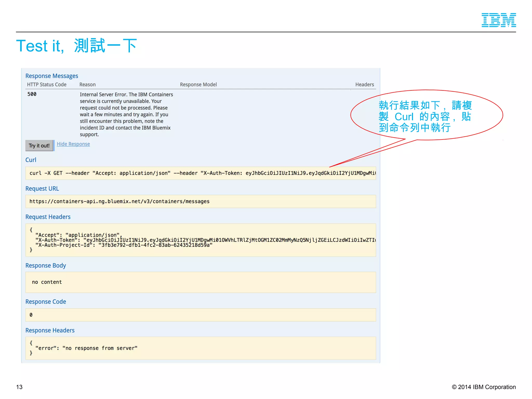This screenshot has width=532, height=399.
Task: Click the "no response from server" error line
Action: pyautogui.click(x=86, y=348)
